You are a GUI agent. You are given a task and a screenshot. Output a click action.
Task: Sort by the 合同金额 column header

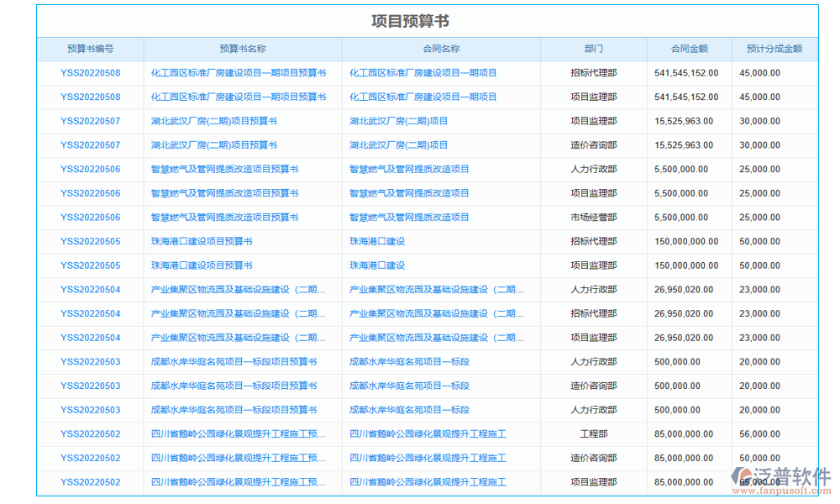coord(689,49)
